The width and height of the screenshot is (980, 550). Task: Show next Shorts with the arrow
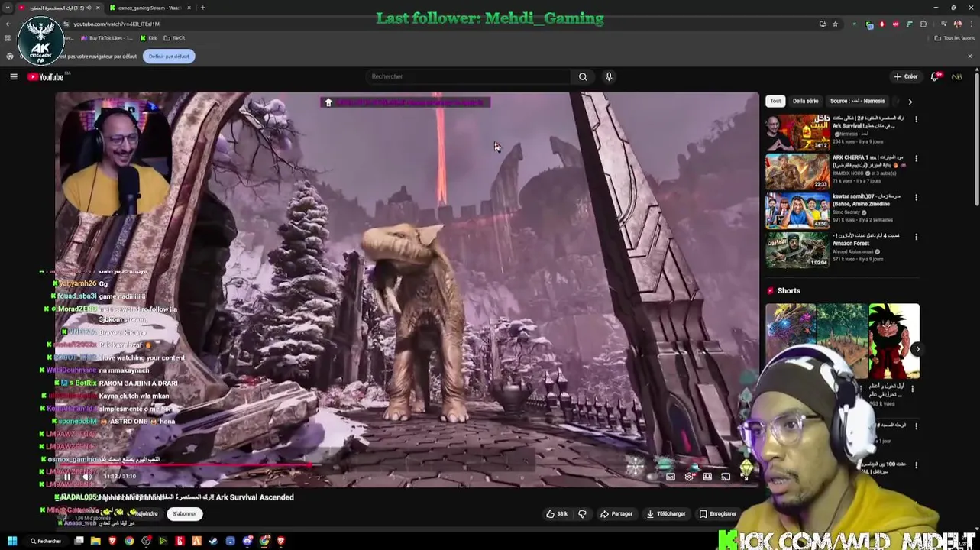click(x=917, y=349)
